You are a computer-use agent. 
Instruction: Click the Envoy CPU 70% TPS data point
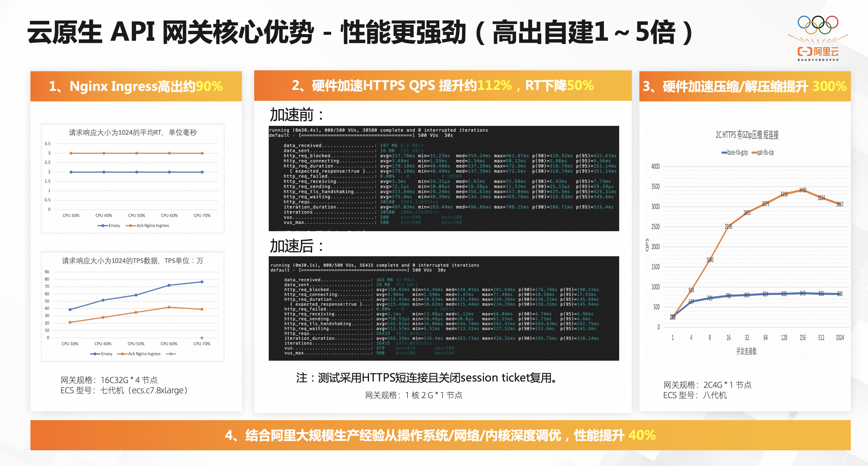tap(202, 282)
